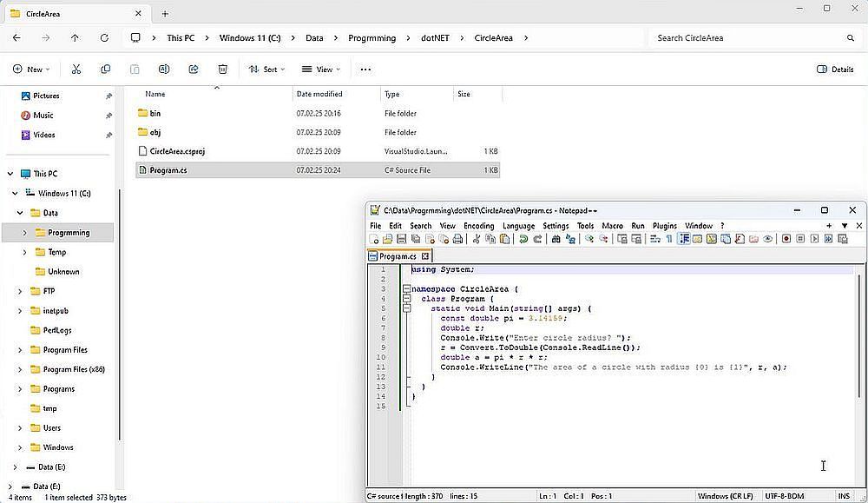Screen dimensions: 868x503
Task: Click the Paste icon in Notepad++ toolbar
Action: (x=504, y=239)
